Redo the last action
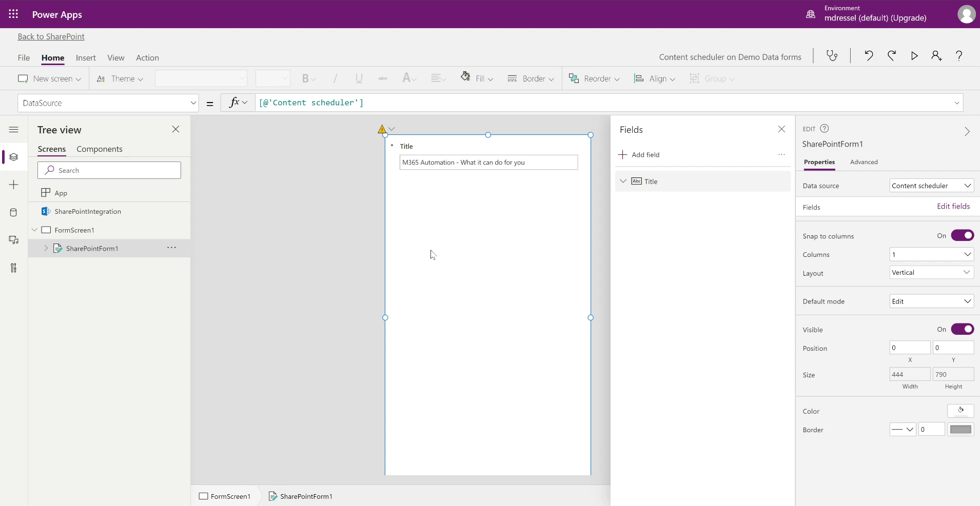This screenshot has width=980, height=506. coord(892,56)
